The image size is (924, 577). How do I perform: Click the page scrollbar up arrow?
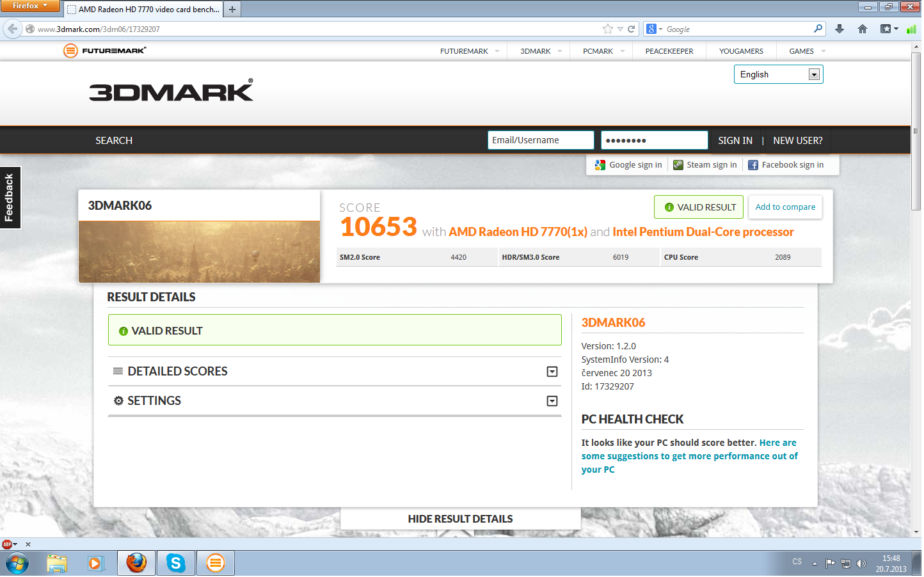click(x=916, y=47)
